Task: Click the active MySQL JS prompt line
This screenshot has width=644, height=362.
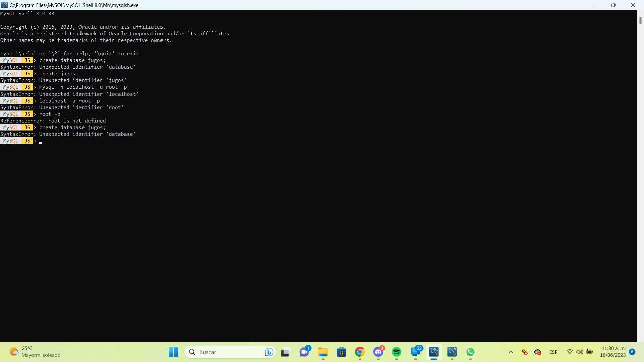Action: [x=21, y=141]
